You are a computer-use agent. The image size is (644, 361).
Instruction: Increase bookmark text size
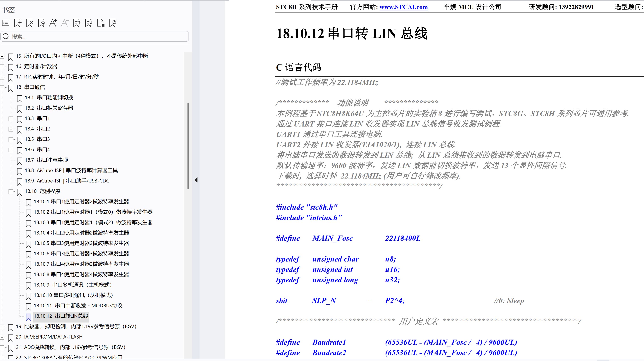click(x=53, y=23)
